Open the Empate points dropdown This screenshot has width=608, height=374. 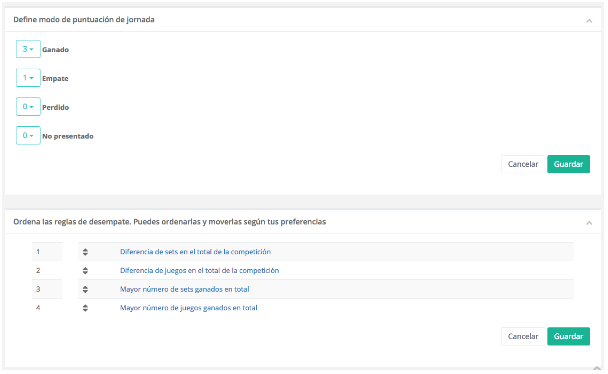pyautogui.click(x=28, y=78)
